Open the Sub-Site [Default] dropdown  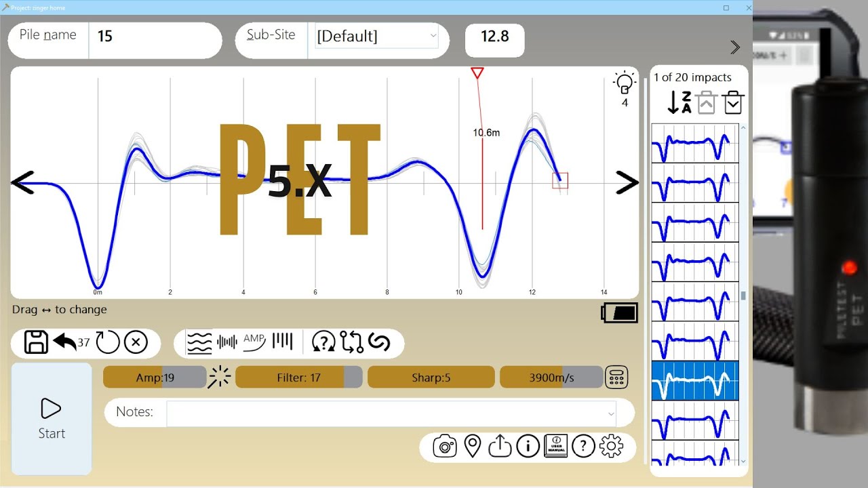(376, 36)
